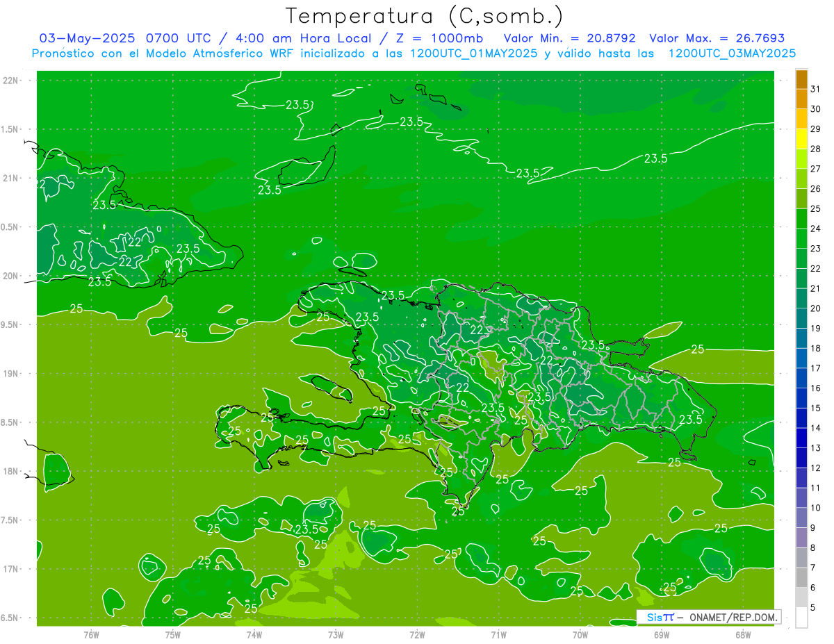The height and width of the screenshot is (644, 834).
Task: Click the "75W" longitude axis label
Action: [x=173, y=634]
